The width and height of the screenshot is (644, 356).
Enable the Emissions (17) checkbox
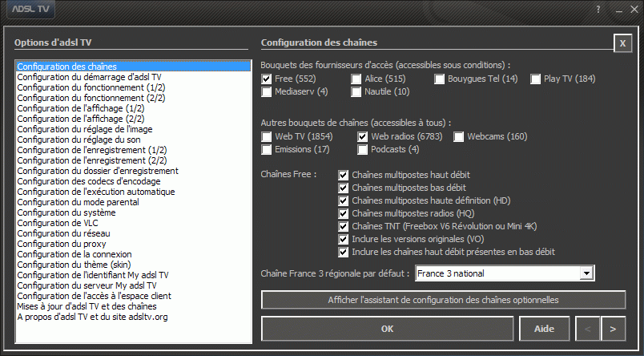pos(266,150)
